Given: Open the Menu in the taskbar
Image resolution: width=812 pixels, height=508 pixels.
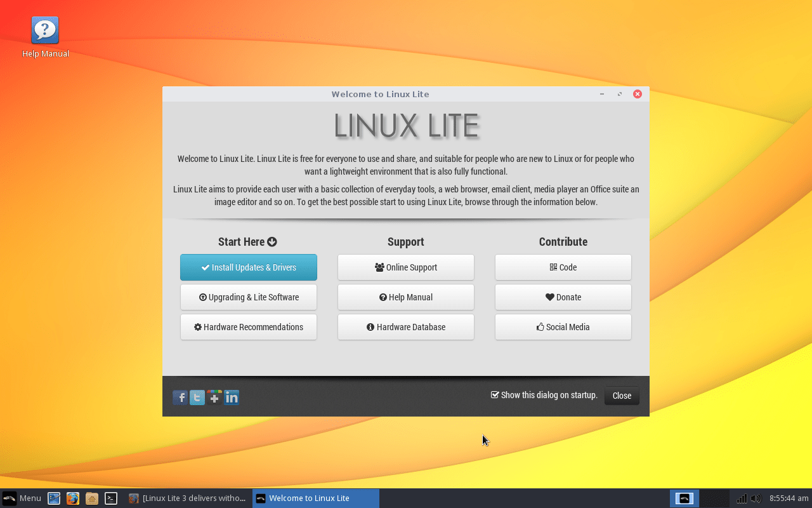Looking at the screenshot, I should [22, 498].
